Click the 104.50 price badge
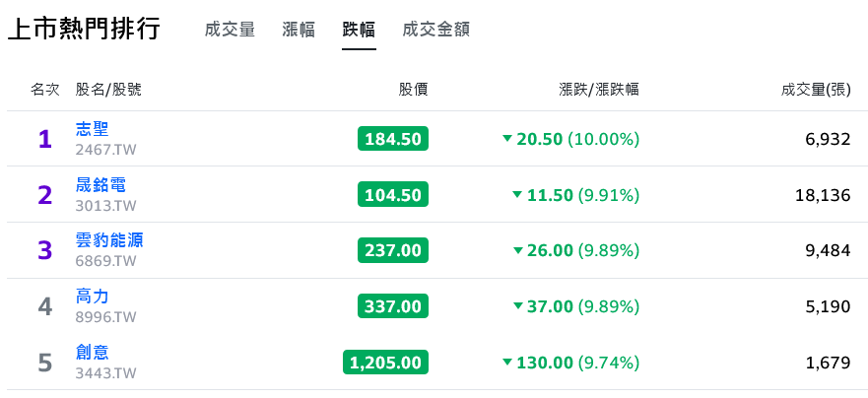This screenshot has width=868, height=398. (x=393, y=194)
